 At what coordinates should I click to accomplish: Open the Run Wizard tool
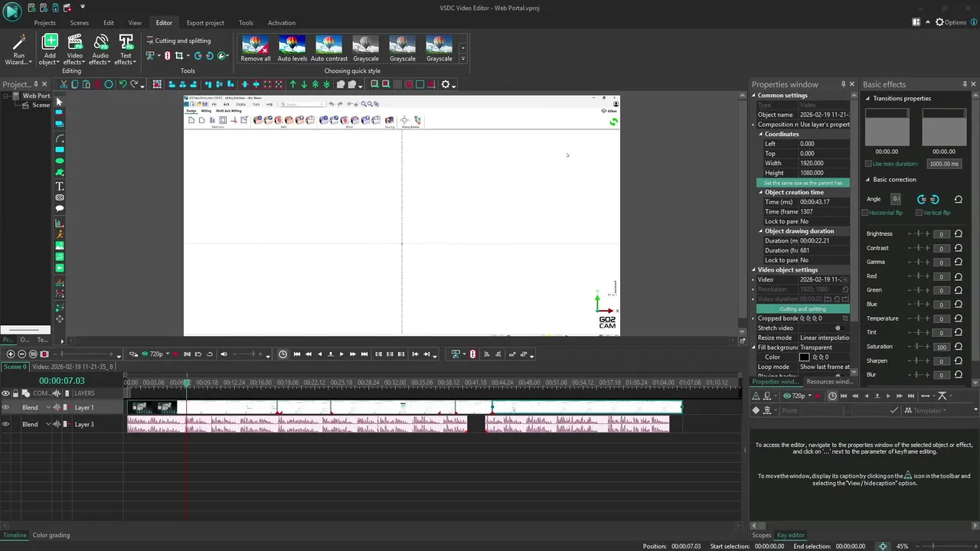coord(19,49)
